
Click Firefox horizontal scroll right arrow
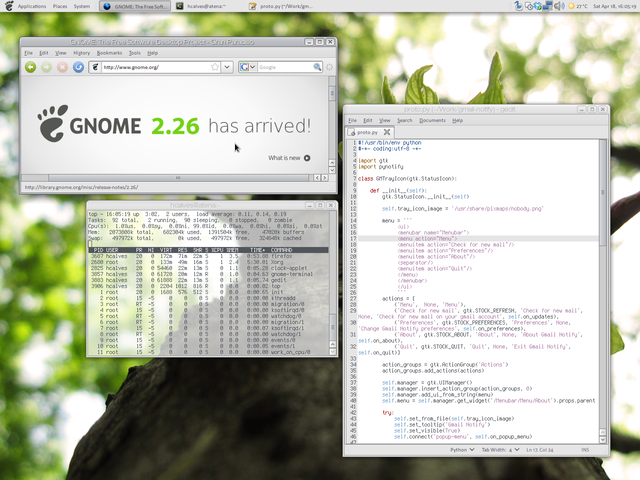click(x=324, y=178)
